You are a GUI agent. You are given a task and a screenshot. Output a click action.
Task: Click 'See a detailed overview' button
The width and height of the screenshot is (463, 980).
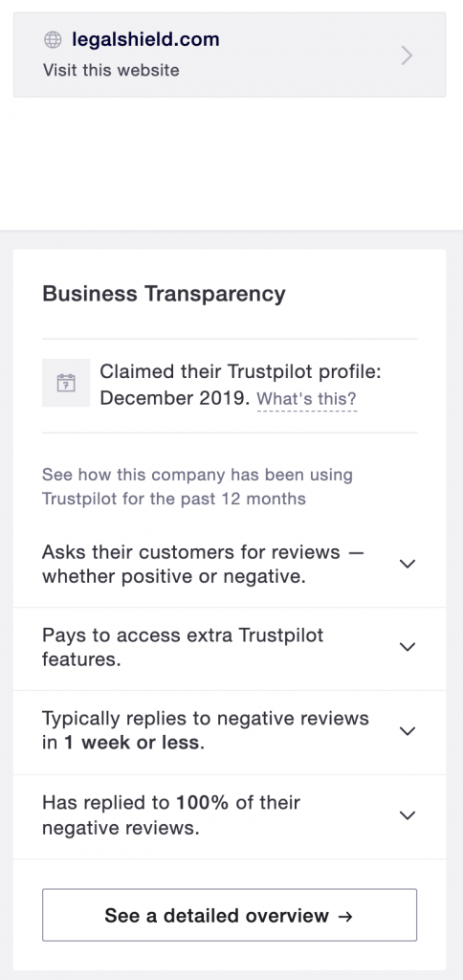[230, 915]
